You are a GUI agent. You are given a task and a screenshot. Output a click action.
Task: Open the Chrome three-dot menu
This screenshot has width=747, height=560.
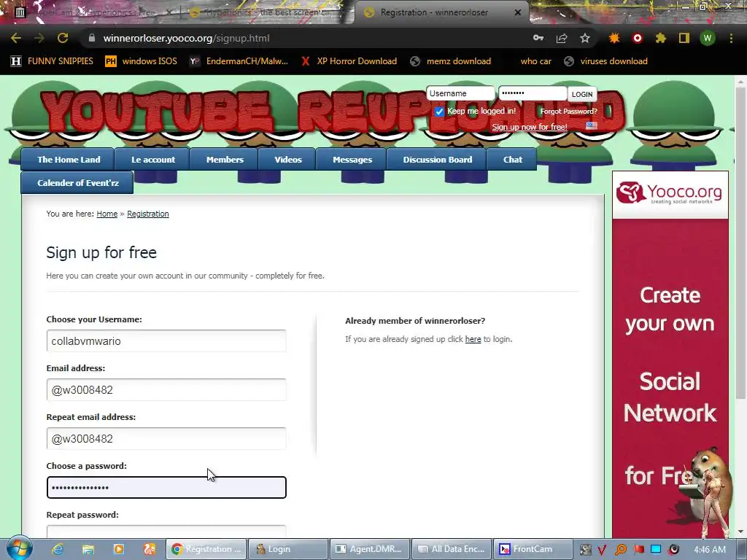[731, 38]
